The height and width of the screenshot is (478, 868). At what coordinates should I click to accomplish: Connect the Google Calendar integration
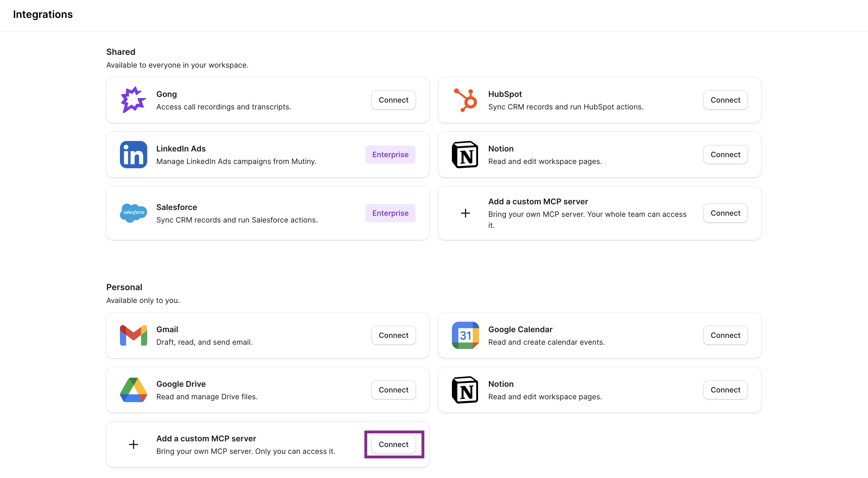[725, 335]
